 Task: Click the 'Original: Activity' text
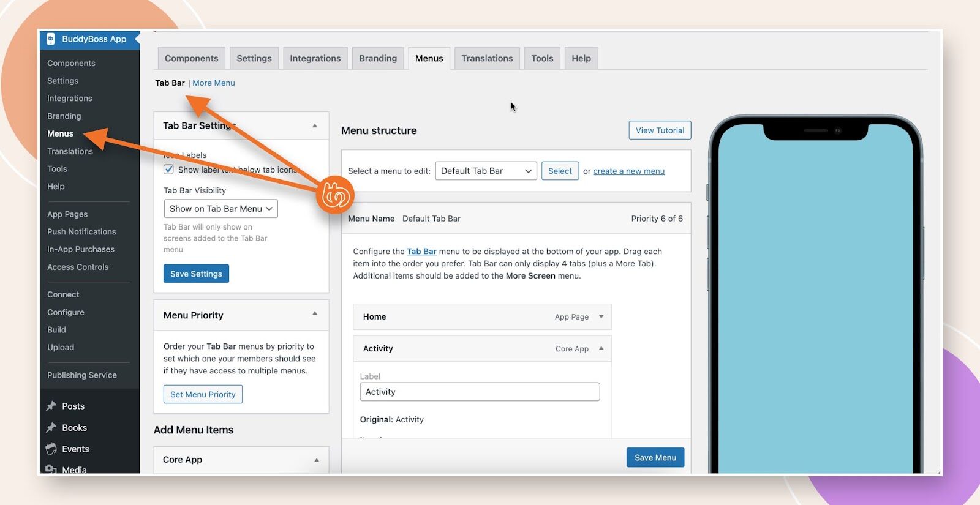point(391,419)
